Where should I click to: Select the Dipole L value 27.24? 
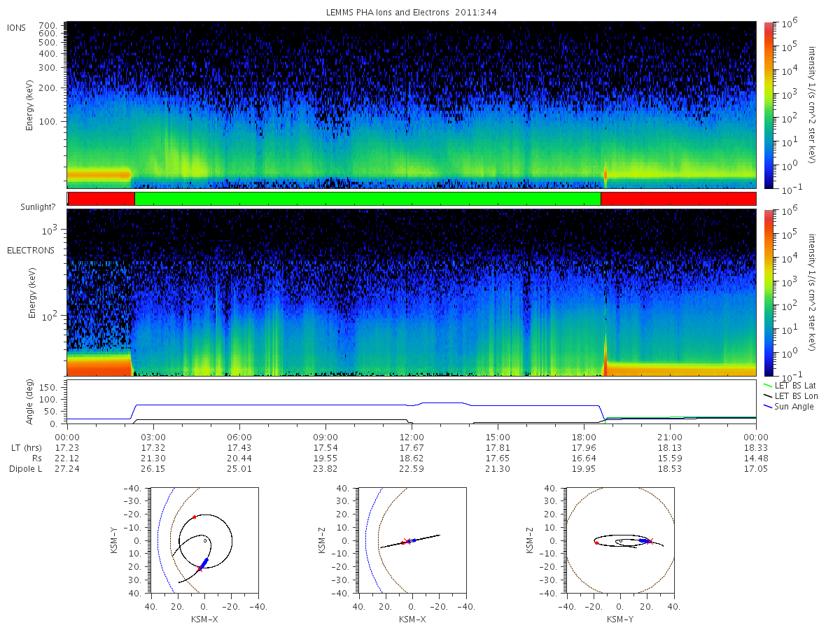click(66, 469)
